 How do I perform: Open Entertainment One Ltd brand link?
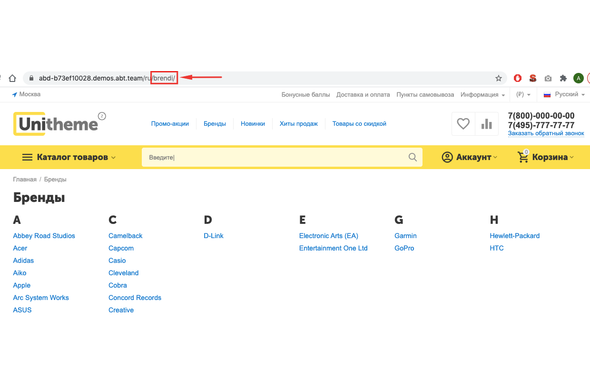click(x=333, y=248)
